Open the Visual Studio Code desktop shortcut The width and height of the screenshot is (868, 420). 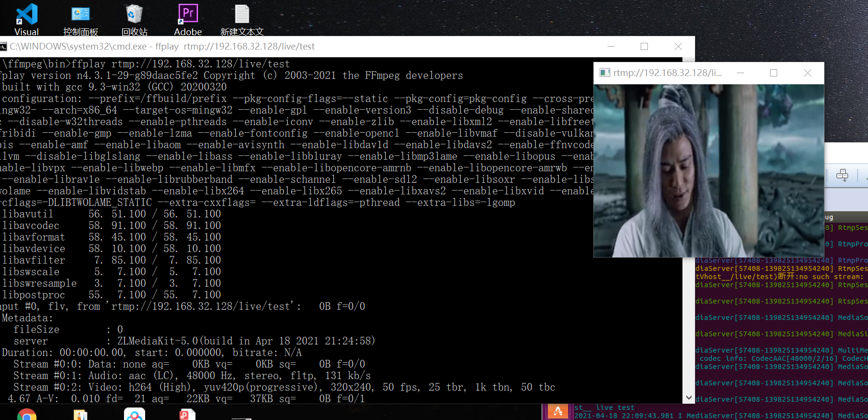[26, 19]
